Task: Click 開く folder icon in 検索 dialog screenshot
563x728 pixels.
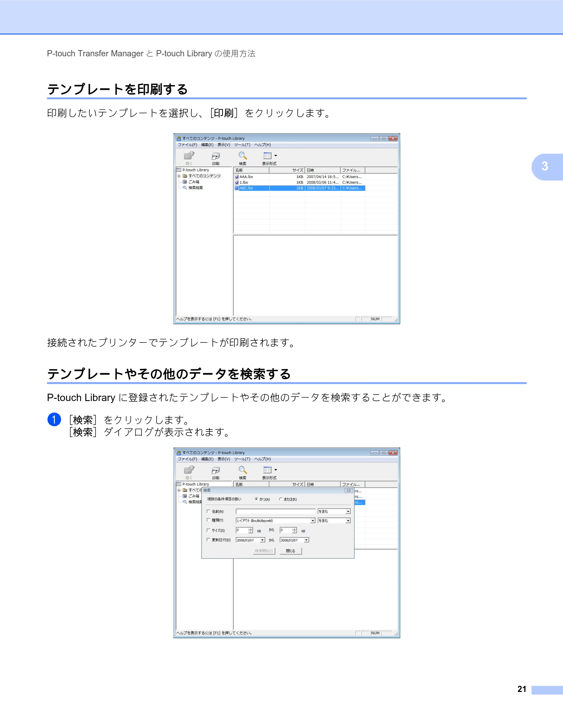Action: click(x=189, y=470)
